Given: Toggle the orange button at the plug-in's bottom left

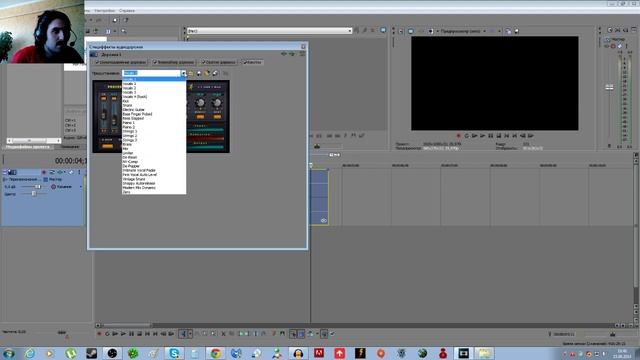Looking at the screenshot, I should [x=107, y=146].
